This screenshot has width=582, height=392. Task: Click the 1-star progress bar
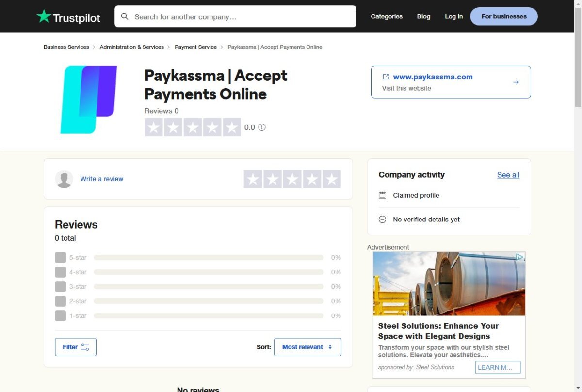(209, 315)
